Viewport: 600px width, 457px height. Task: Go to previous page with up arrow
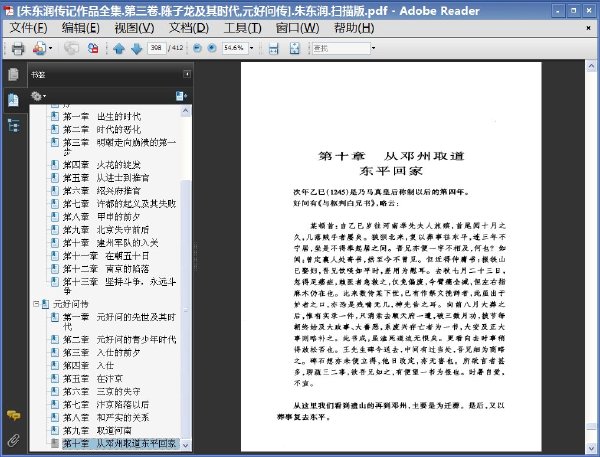(x=119, y=48)
